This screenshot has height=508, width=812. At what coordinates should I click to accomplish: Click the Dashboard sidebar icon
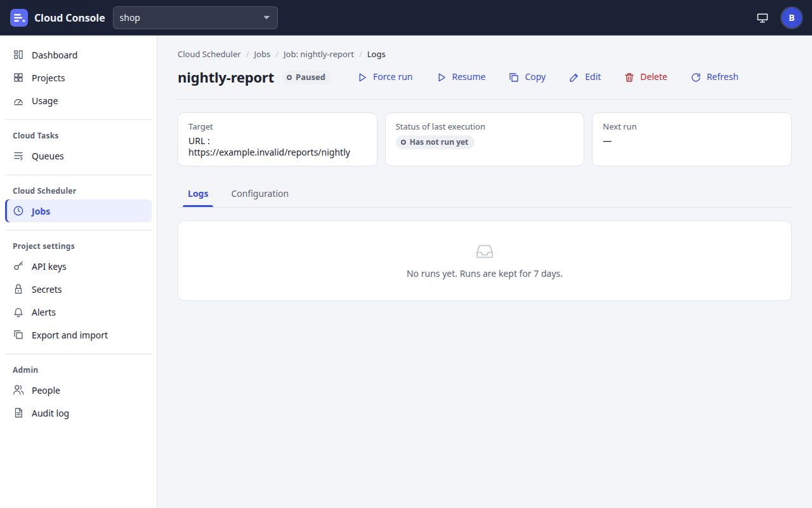(x=18, y=55)
